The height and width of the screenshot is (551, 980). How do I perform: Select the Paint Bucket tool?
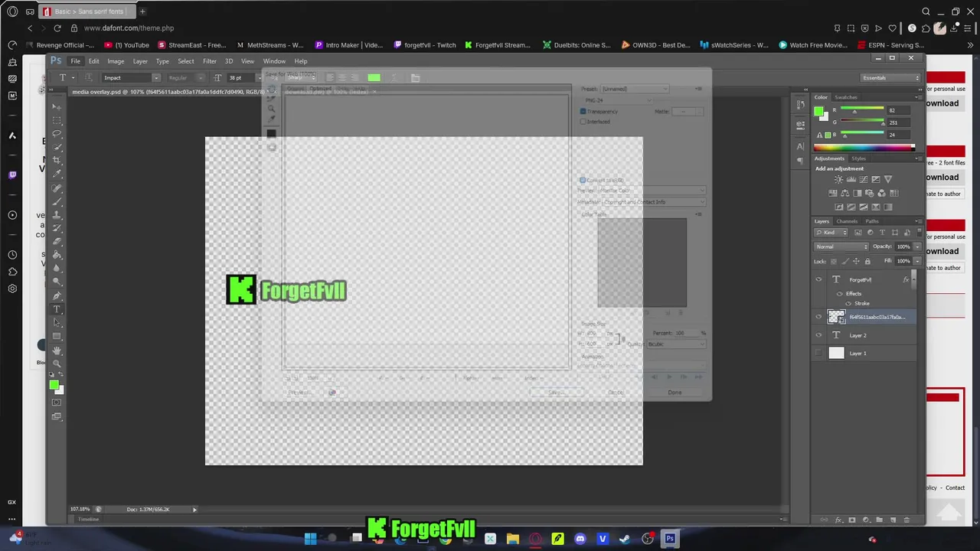57,256
